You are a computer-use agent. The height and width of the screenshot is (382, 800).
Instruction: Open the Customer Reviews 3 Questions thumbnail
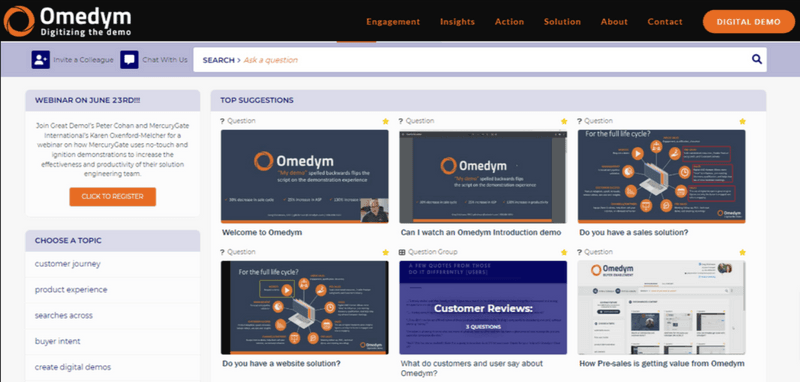(x=483, y=308)
